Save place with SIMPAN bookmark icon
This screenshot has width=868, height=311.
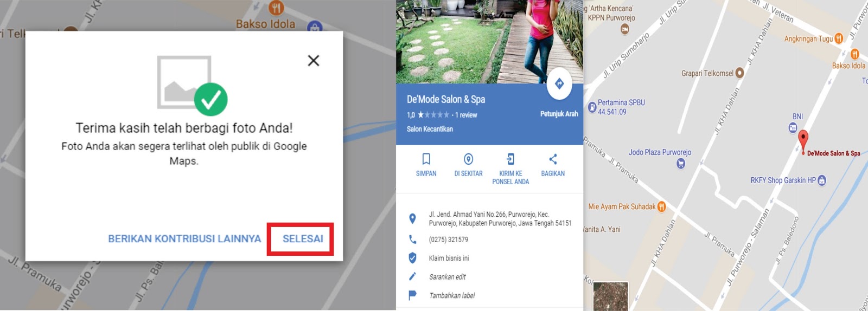426,159
